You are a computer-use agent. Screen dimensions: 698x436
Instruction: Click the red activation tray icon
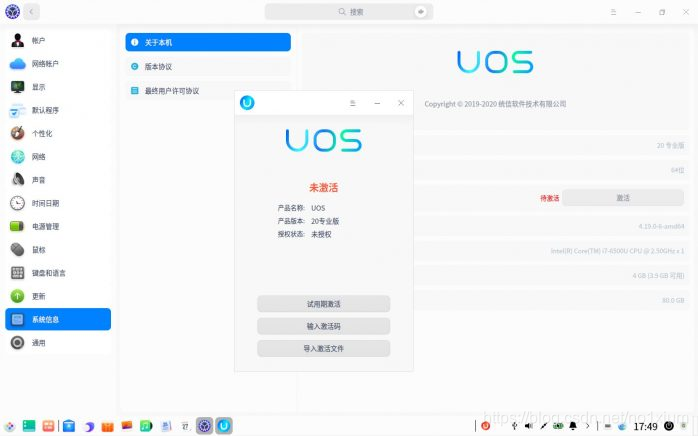(486, 426)
